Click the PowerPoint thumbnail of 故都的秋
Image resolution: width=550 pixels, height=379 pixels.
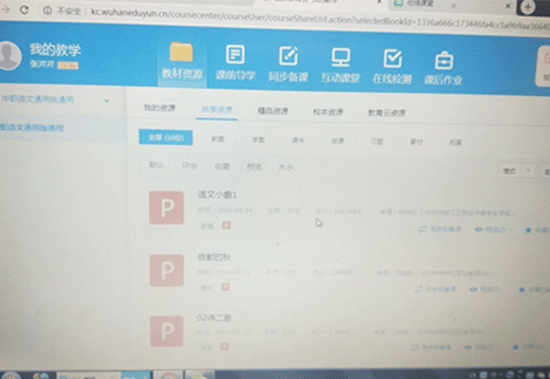pyautogui.click(x=167, y=271)
